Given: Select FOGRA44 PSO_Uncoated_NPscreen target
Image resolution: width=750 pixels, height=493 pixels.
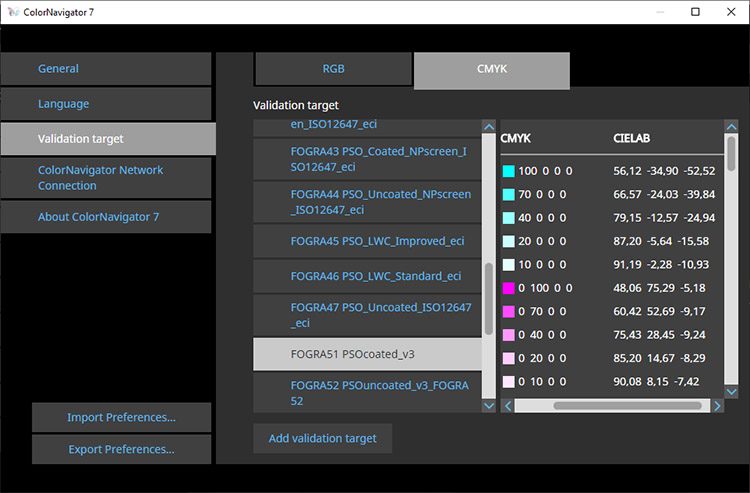Looking at the screenshot, I should 367,202.
